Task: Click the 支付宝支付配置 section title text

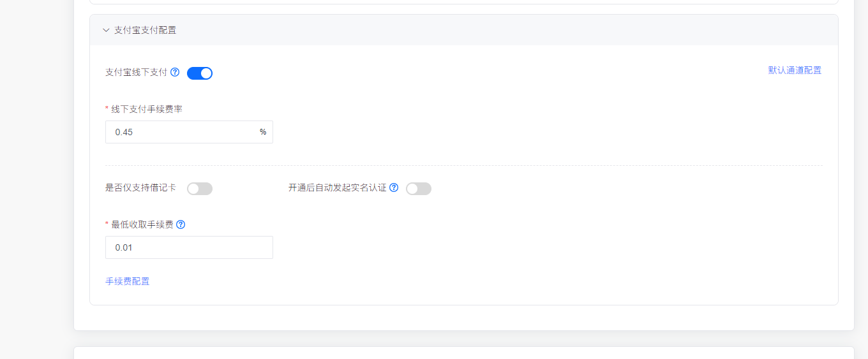Action: pyautogui.click(x=145, y=30)
